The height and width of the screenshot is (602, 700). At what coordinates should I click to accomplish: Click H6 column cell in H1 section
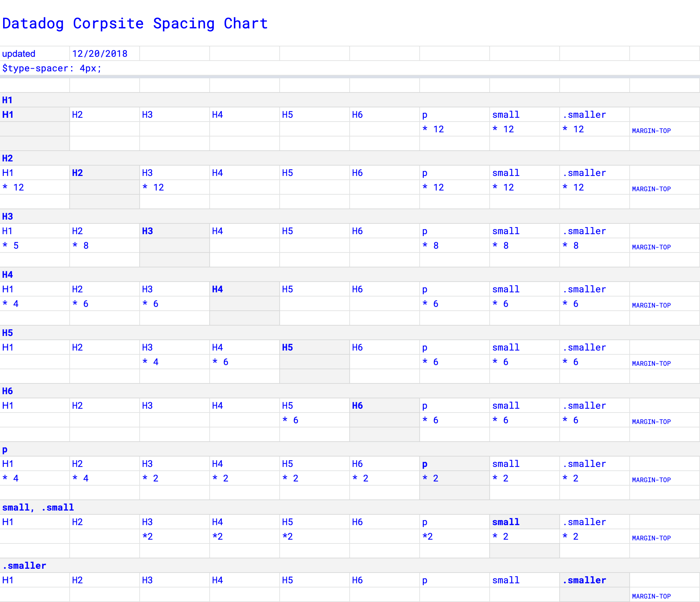(x=385, y=115)
